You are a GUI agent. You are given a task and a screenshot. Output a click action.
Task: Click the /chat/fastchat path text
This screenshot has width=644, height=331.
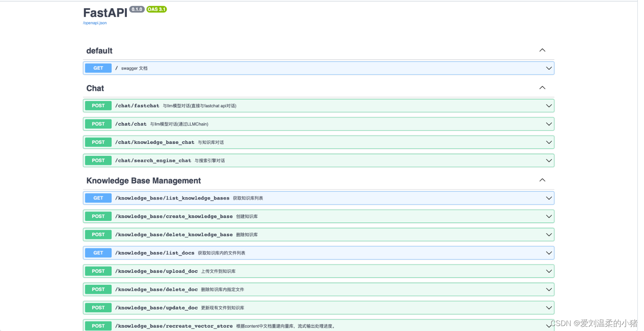tap(137, 106)
